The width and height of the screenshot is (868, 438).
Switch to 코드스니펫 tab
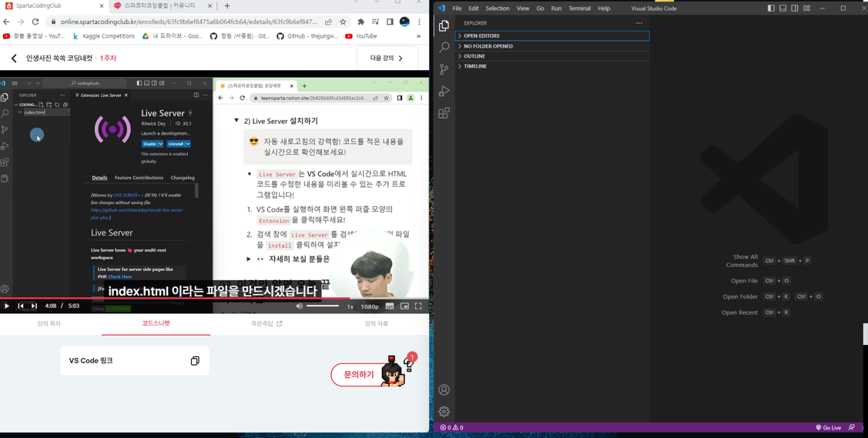(156, 323)
